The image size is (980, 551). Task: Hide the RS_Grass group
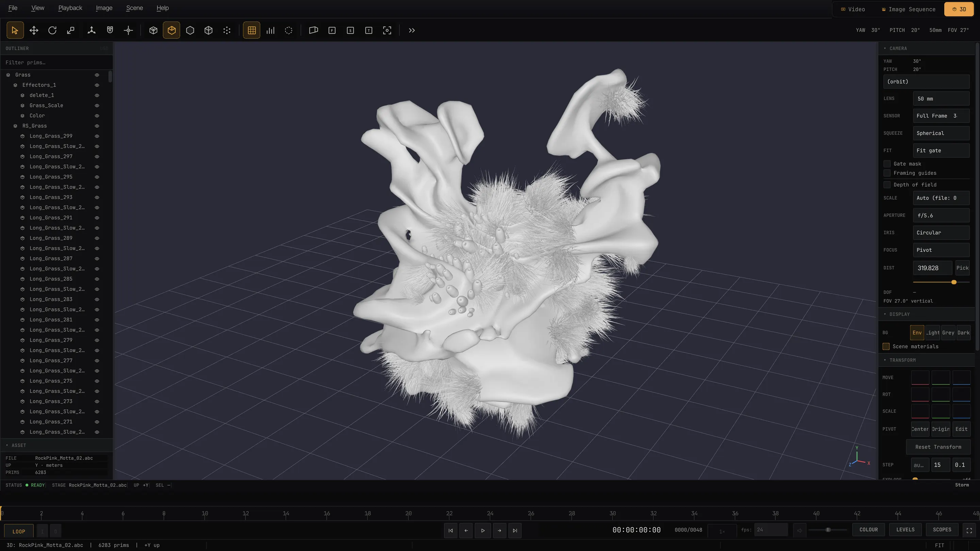pyautogui.click(x=97, y=126)
